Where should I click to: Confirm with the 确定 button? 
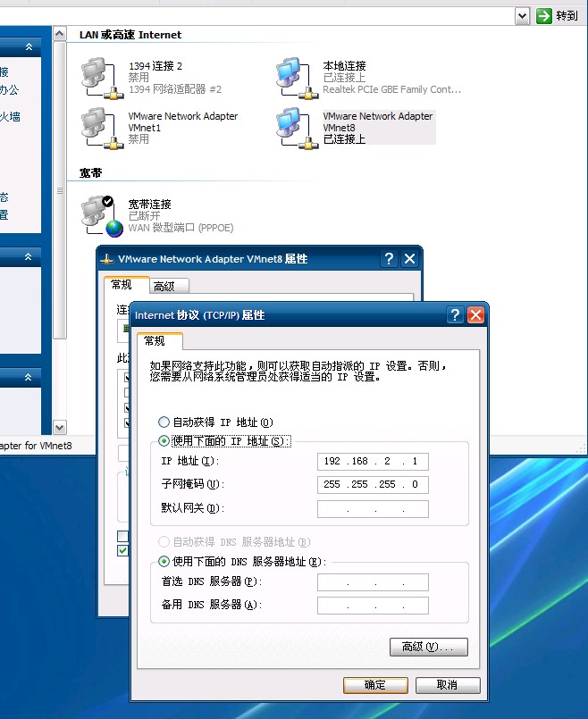tap(375, 685)
